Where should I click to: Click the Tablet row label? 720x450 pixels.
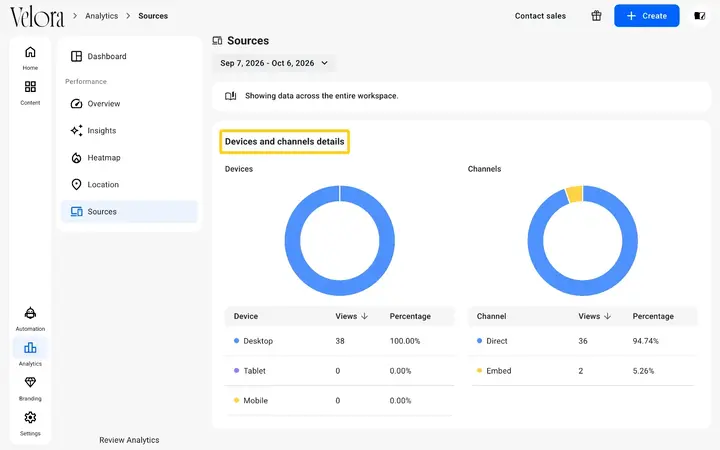(x=254, y=371)
